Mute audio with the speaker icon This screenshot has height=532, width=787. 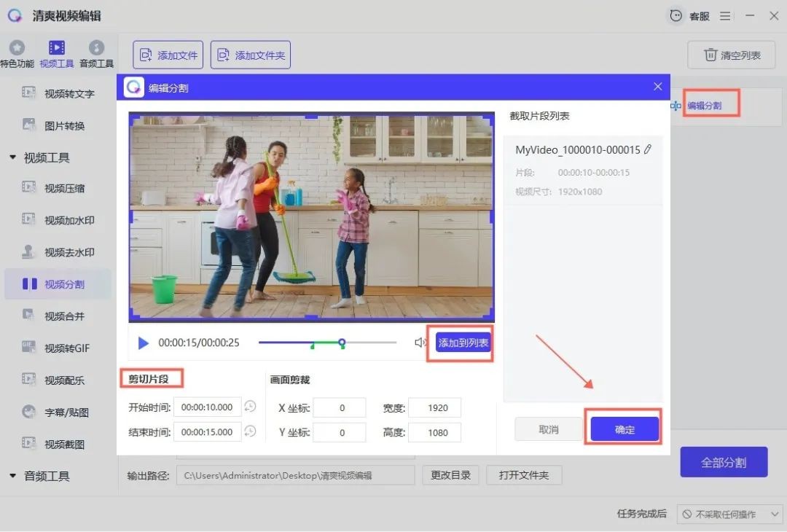click(x=420, y=343)
